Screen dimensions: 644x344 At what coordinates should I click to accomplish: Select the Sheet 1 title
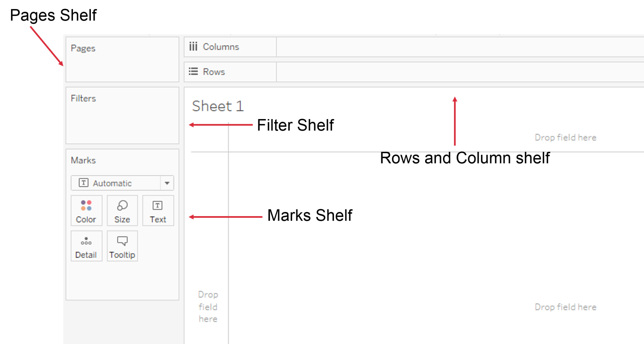[217, 106]
